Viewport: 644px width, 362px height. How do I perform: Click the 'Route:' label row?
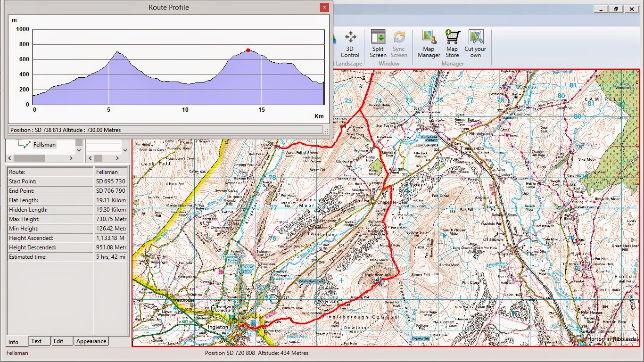click(50, 172)
